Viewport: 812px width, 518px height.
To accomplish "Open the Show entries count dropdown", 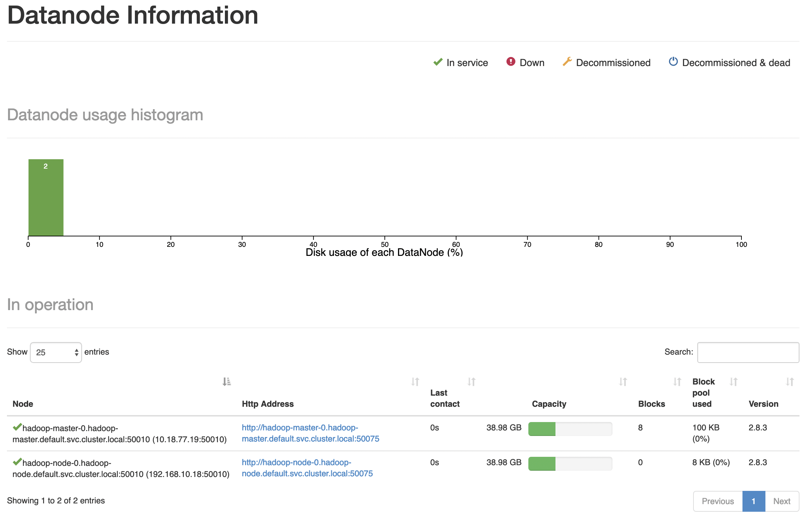I will click(x=56, y=353).
